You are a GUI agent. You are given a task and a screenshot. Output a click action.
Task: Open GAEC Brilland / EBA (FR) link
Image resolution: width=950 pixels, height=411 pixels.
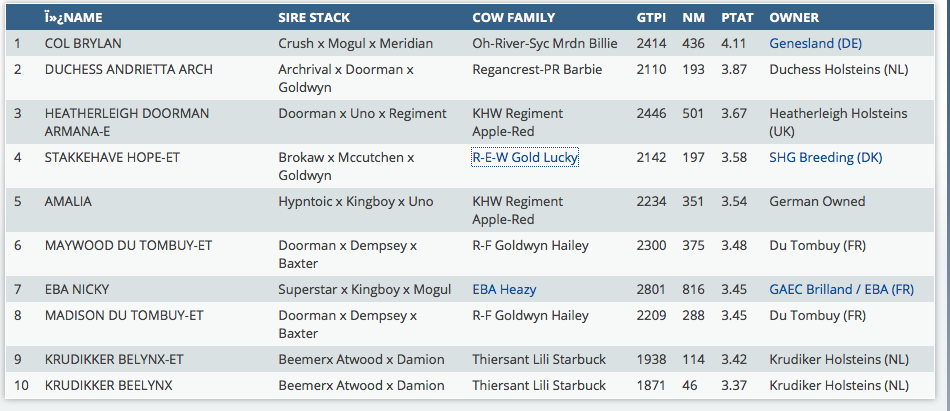click(841, 289)
